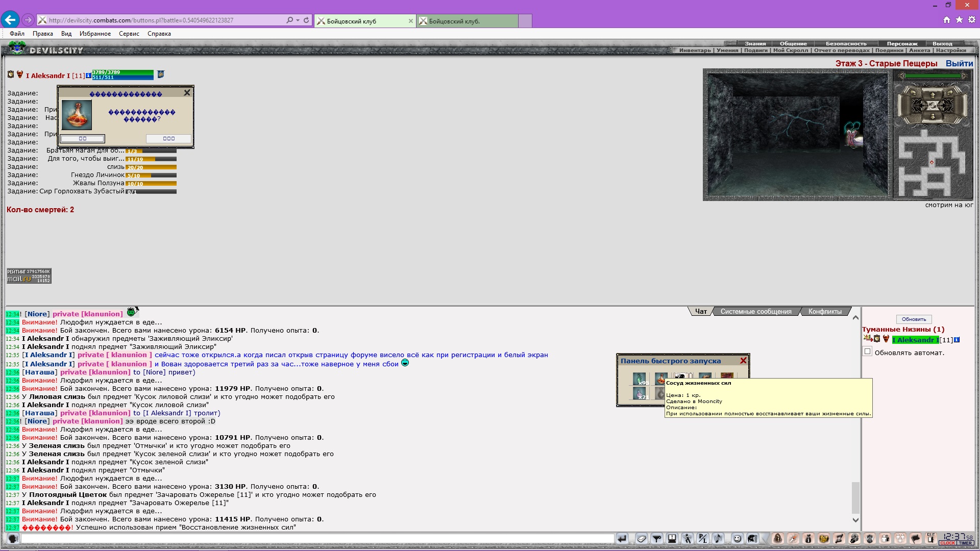Click the 'Выход' top menu item
This screenshot has height=551, width=980.
pyautogui.click(x=942, y=43)
